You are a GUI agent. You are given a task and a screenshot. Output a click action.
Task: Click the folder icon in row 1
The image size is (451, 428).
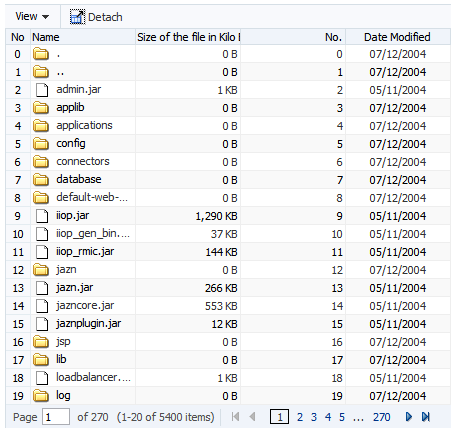coord(41,72)
